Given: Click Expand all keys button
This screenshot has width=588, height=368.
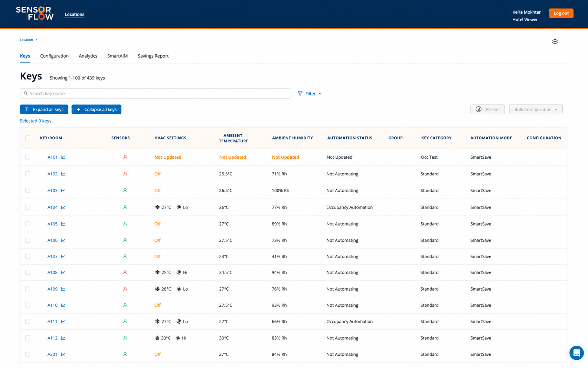Looking at the screenshot, I should tap(44, 109).
